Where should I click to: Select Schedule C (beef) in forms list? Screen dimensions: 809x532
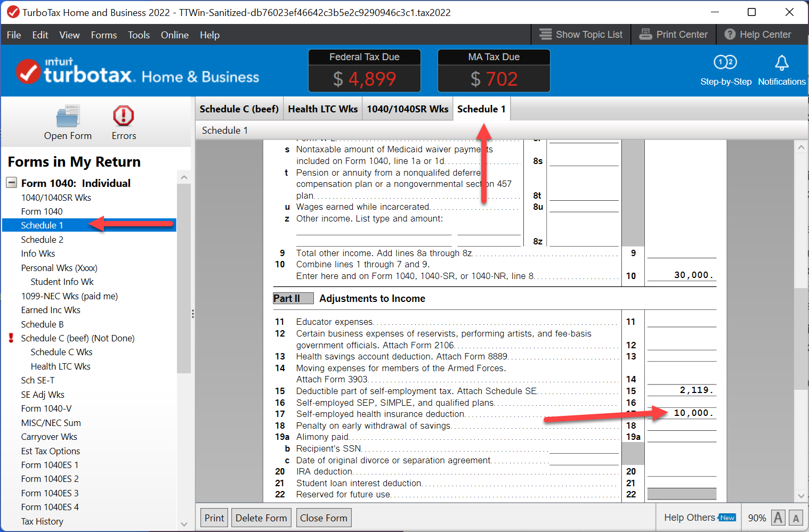click(77, 338)
